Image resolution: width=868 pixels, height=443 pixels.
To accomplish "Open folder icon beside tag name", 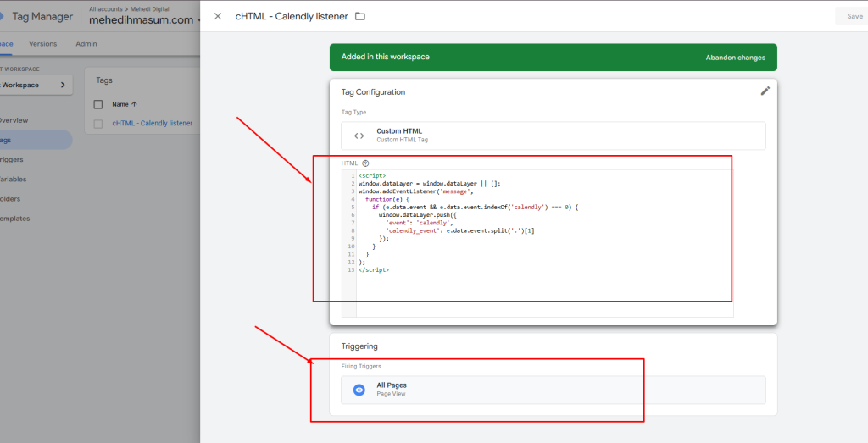I will (360, 17).
